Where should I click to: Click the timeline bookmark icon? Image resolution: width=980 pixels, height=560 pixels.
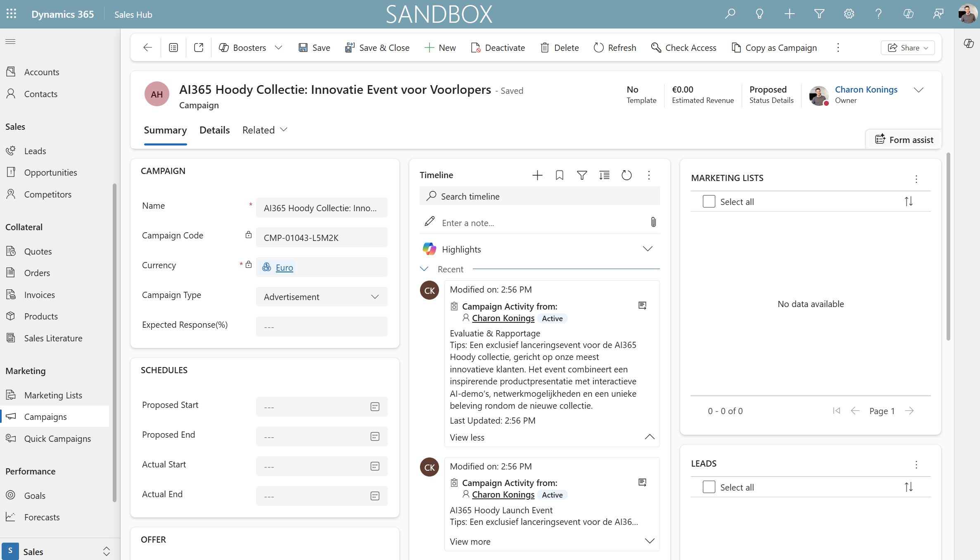coord(559,175)
